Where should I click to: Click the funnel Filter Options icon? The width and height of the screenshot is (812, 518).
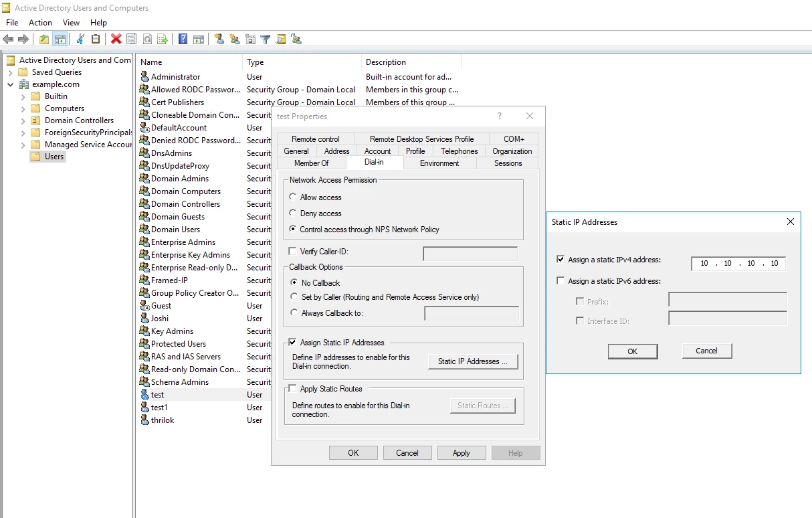click(x=266, y=39)
